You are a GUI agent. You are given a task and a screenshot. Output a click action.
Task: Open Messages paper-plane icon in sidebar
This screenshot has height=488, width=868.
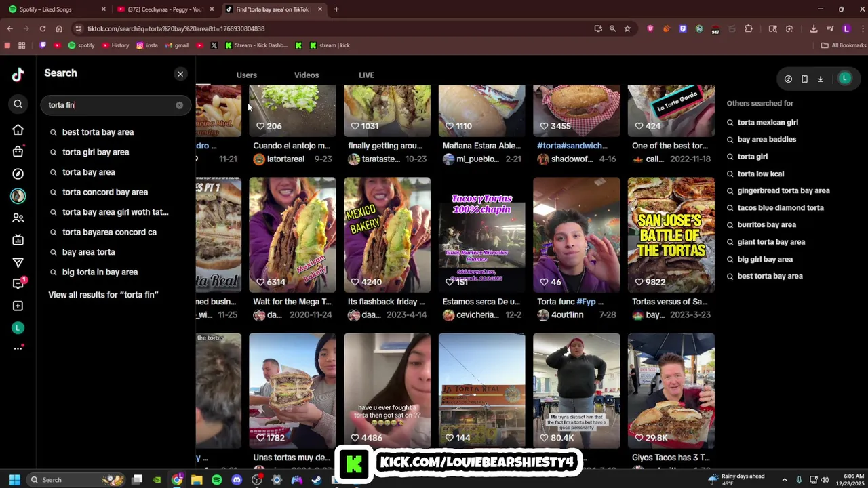coord(18,262)
